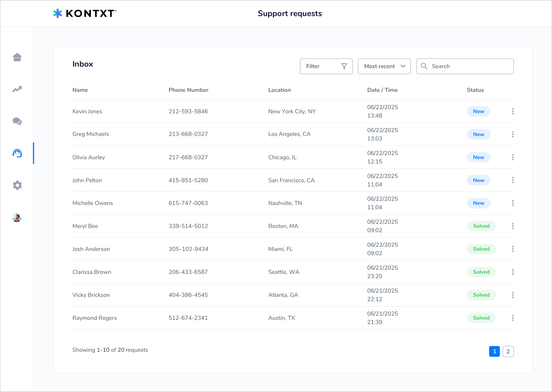Open the chat messages icon
The image size is (552, 392).
(17, 122)
